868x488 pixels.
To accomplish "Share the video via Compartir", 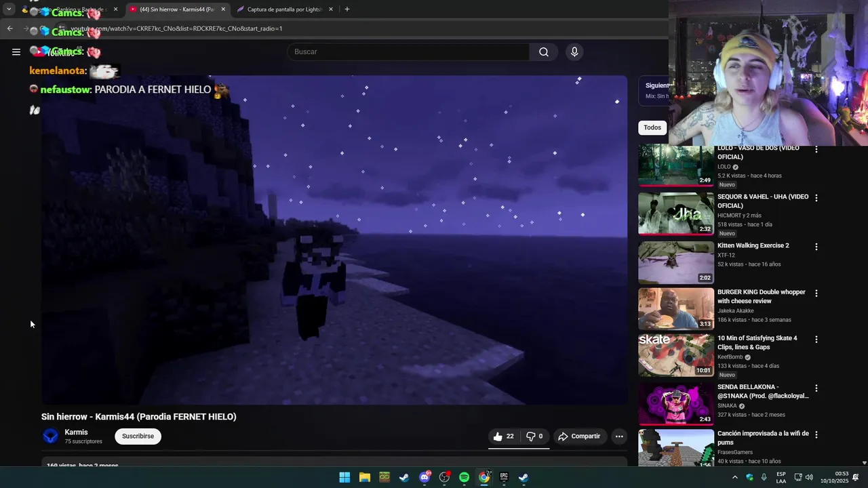I will [579, 436].
